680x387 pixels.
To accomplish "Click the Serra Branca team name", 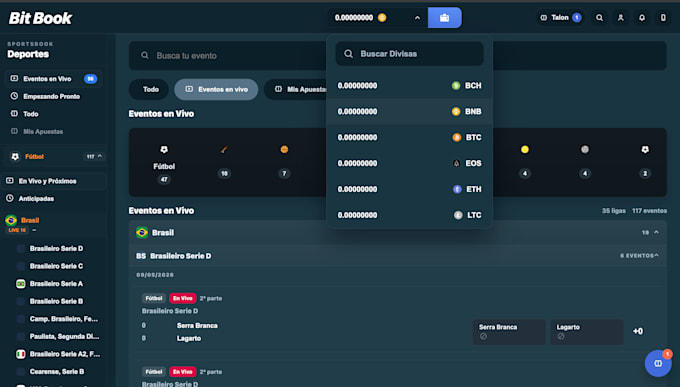I will tap(197, 325).
